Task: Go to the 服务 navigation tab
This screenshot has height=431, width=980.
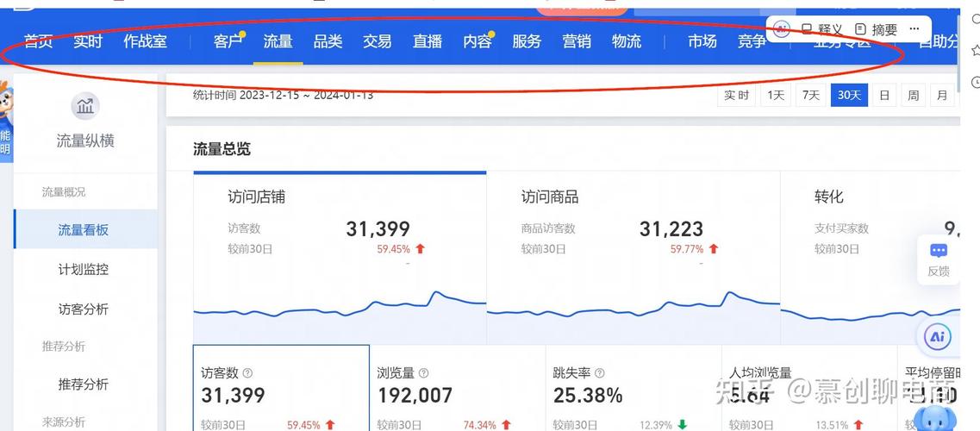Action: tap(527, 42)
